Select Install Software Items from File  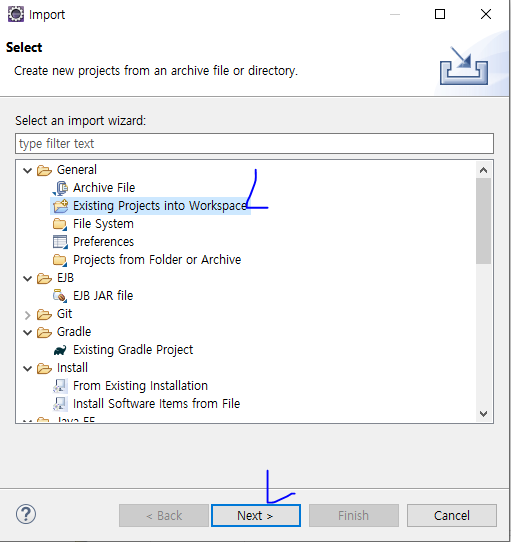[156, 404]
